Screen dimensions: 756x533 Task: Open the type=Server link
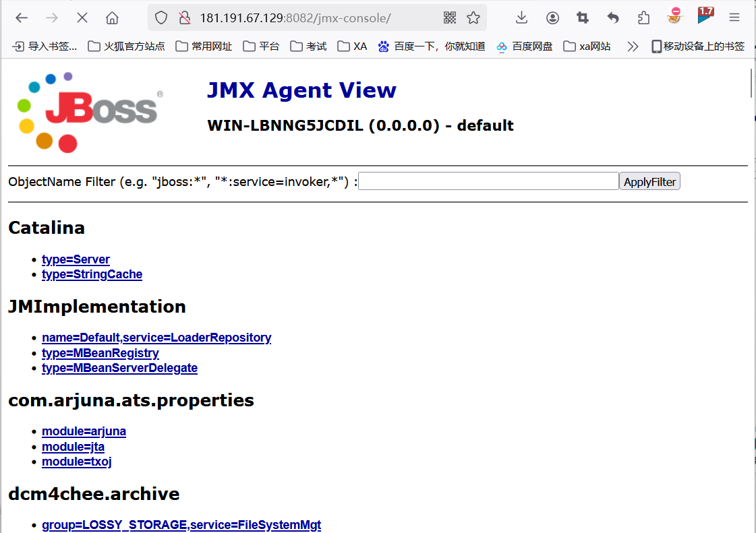pos(76,259)
